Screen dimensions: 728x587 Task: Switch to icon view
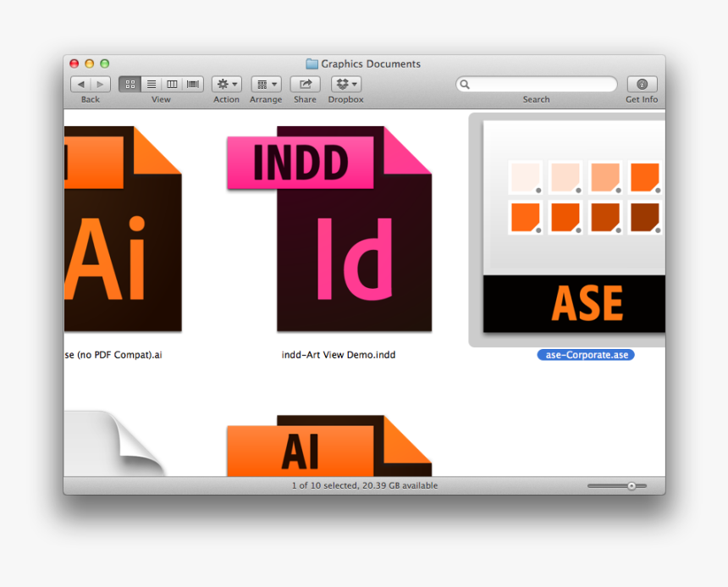click(x=130, y=84)
